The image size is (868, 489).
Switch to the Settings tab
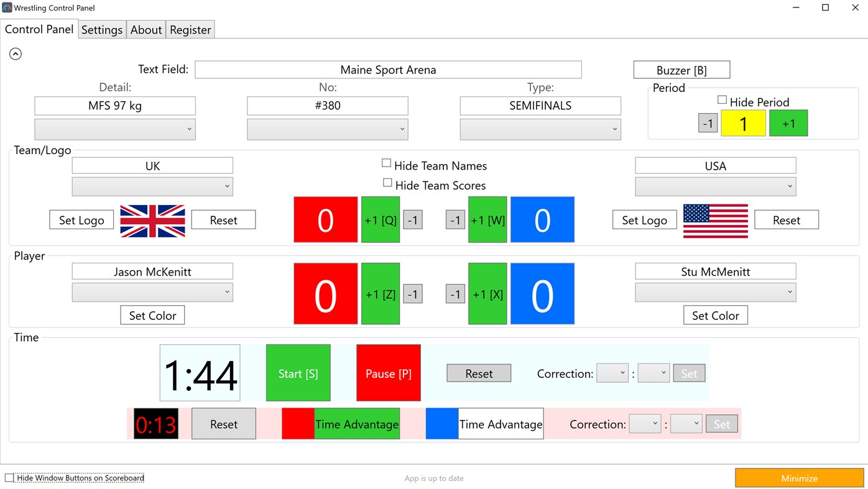click(x=101, y=29)
